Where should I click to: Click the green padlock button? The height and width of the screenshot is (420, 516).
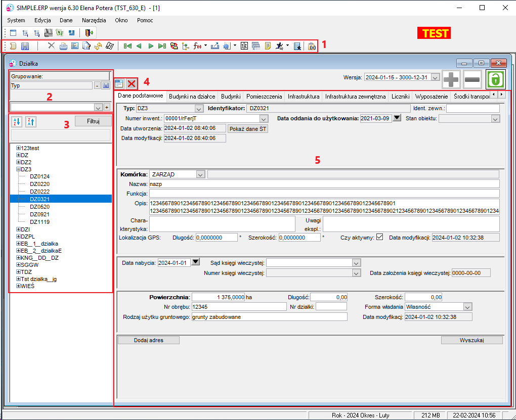point(496,79)
